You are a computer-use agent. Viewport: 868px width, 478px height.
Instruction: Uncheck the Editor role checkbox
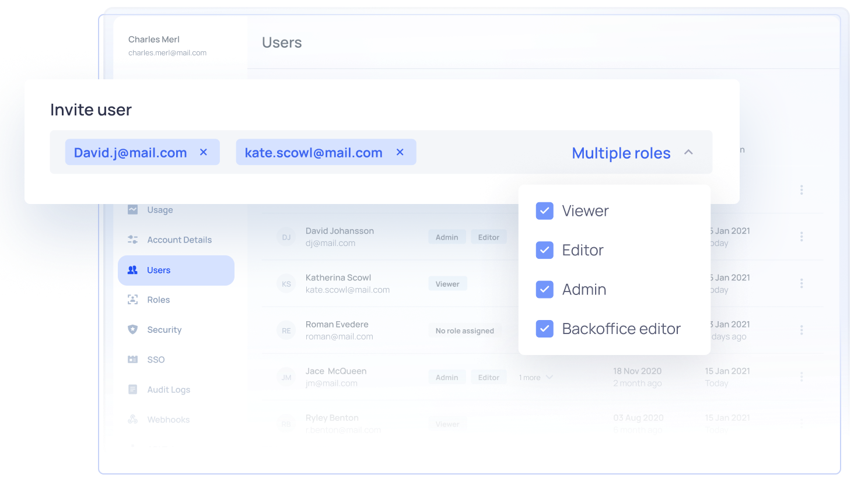click(544, 250)
